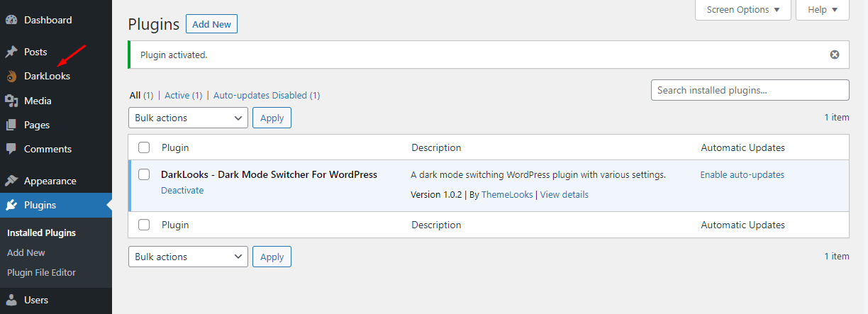Viewport: 868px width, 314px height.
Task: Select the DarkLooks plugin row checkbox
Action: [144, 174]
